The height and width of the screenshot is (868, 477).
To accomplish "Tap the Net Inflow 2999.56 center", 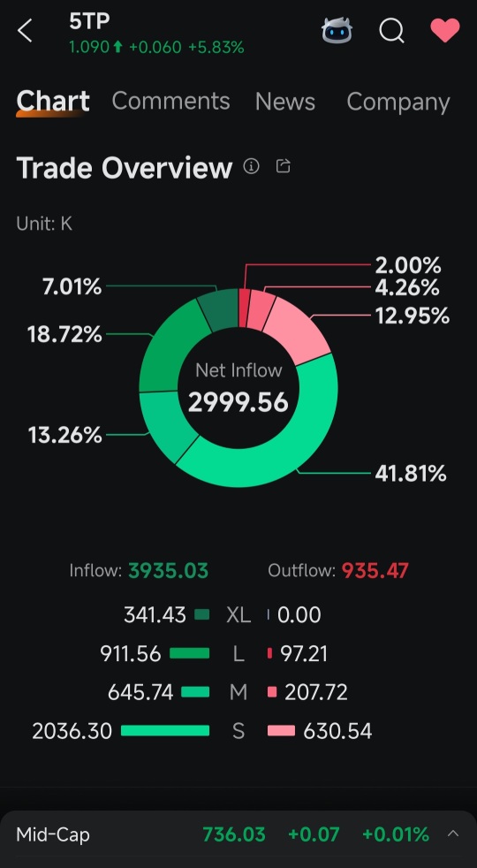I will (238, 388).
